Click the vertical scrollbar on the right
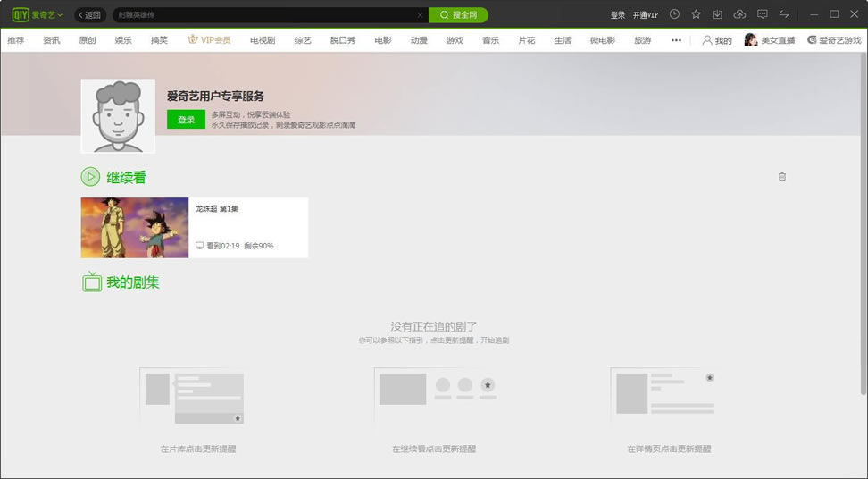Screen dimensions: 868x479 pyautogui.click(x=864, y=223)
